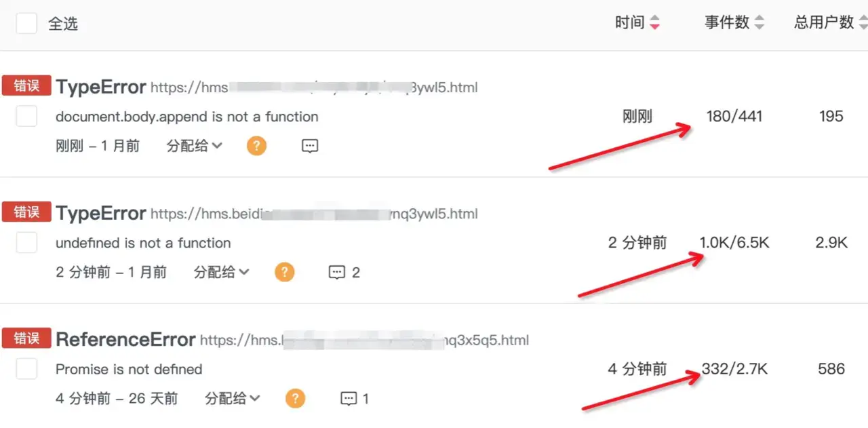Screen dimensions: 868x428
Task: Tick the checkbox for undefined function error
Action: tap(26, 242)
